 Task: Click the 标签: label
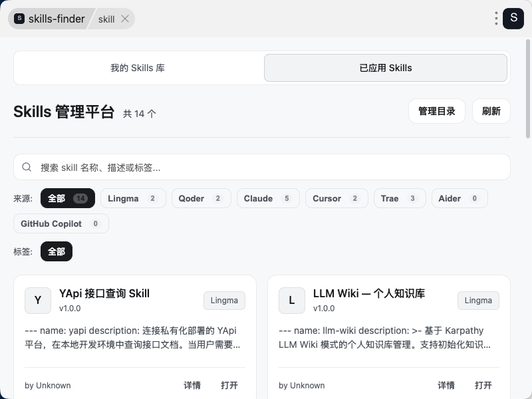[x=23, y=252]
